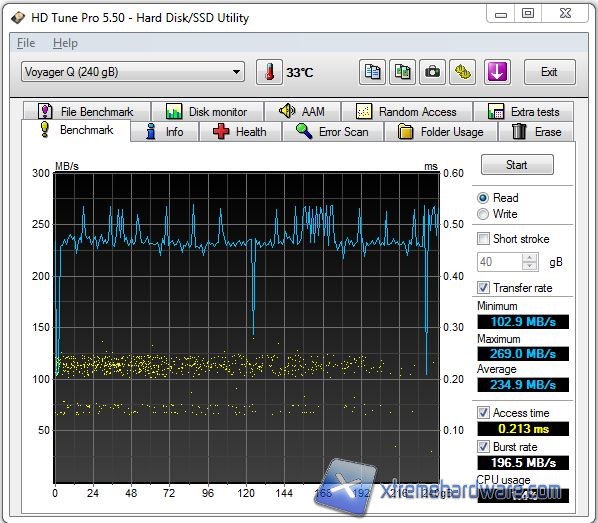The height and width of the screenshot is (523, 598).
Task: Click the Maximum 269.0 MB/s value
Action: [523, 354]
